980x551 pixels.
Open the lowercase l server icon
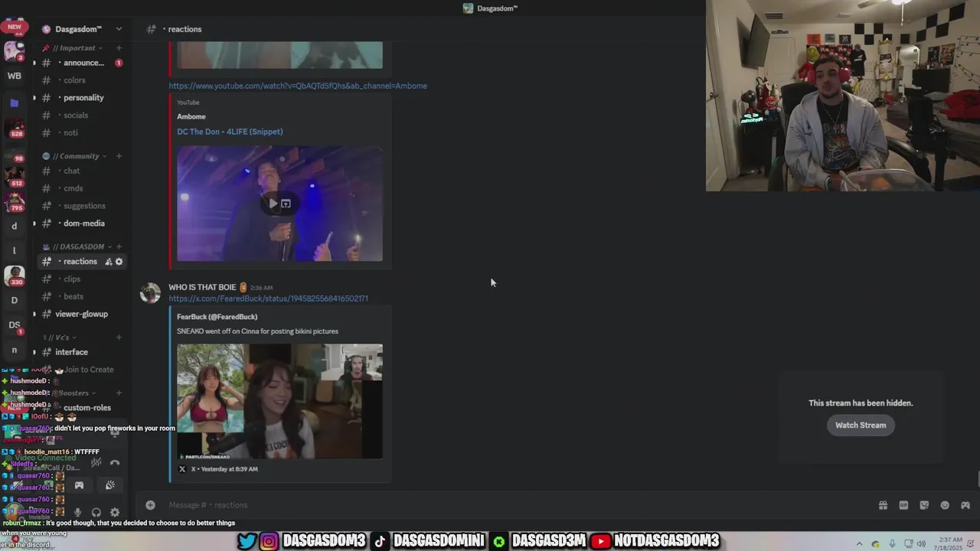(x=14, y=250)
